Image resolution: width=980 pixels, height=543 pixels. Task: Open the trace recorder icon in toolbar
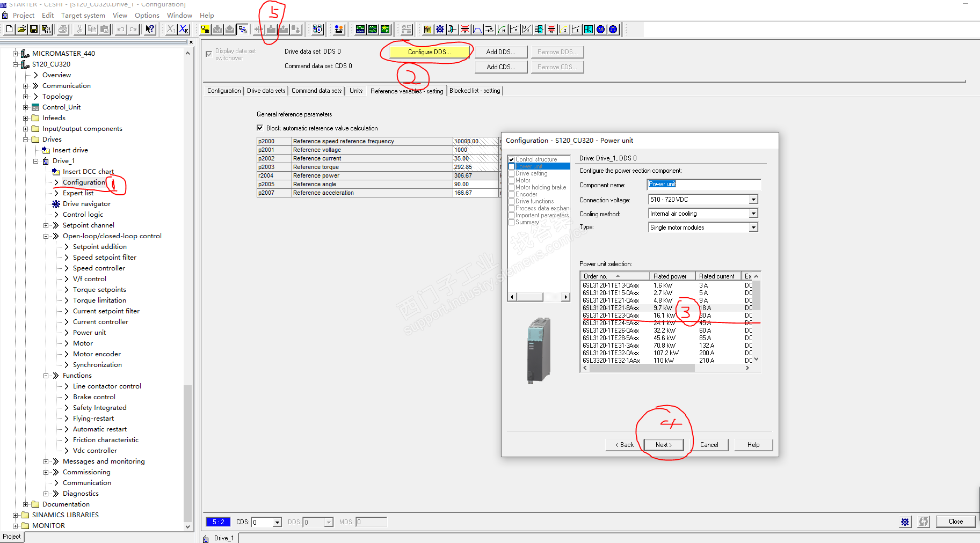pyautogui.click(x=360, y=30)
